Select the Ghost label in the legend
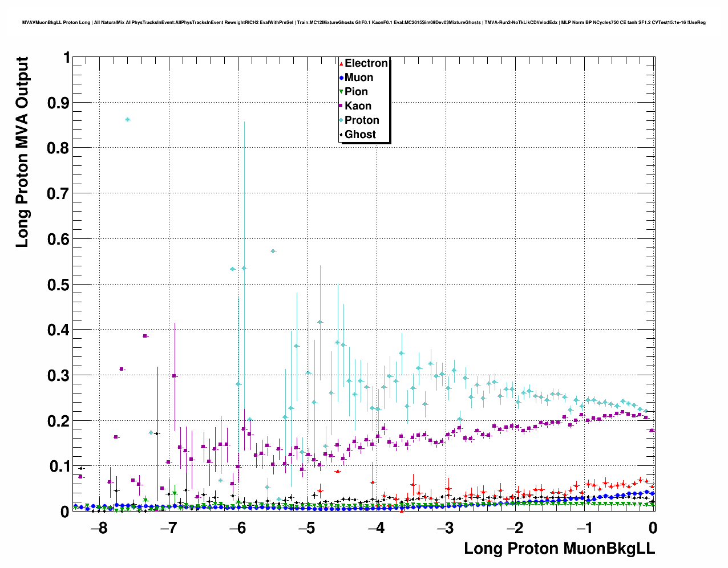This screenshot has width=728, height=568. pyautogui.click(x=360, y=135)
